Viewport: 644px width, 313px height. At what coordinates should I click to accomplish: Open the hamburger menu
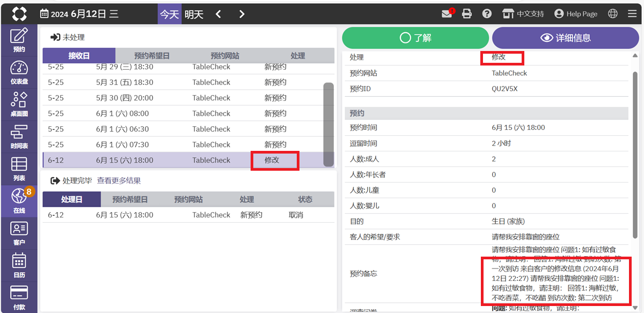pyautogui.click(x=632, y=14)
